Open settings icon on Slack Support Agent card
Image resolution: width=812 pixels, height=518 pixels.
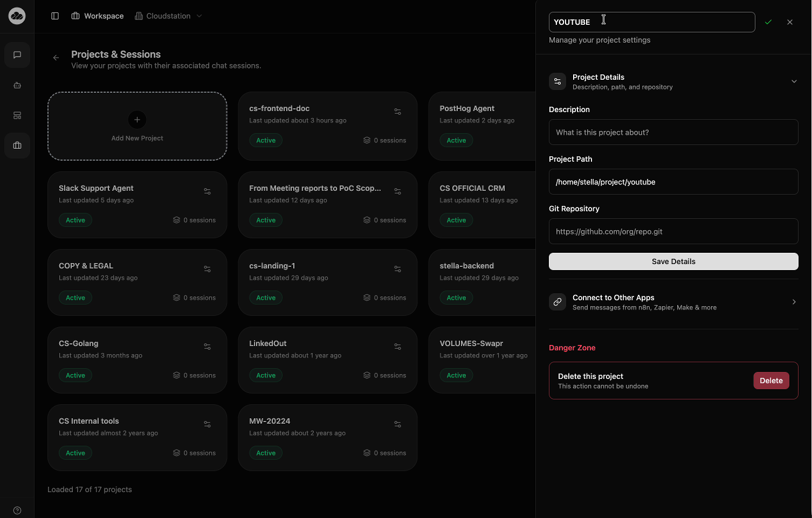207,191
